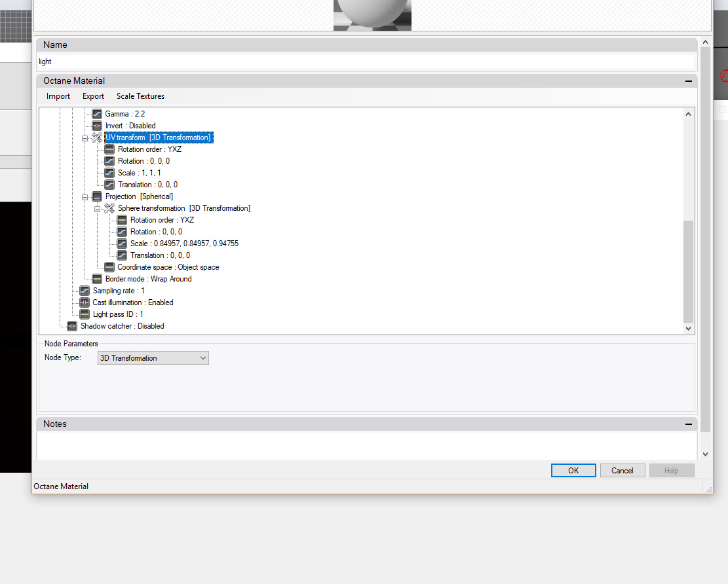Click the icon beside Translation under Sphere transformation

coord(122,255)
